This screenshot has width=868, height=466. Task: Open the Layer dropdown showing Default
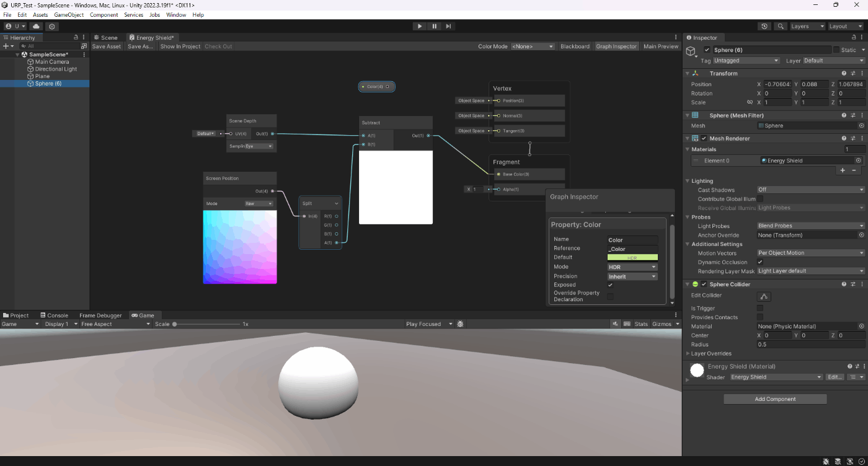(x=834, y=61)
